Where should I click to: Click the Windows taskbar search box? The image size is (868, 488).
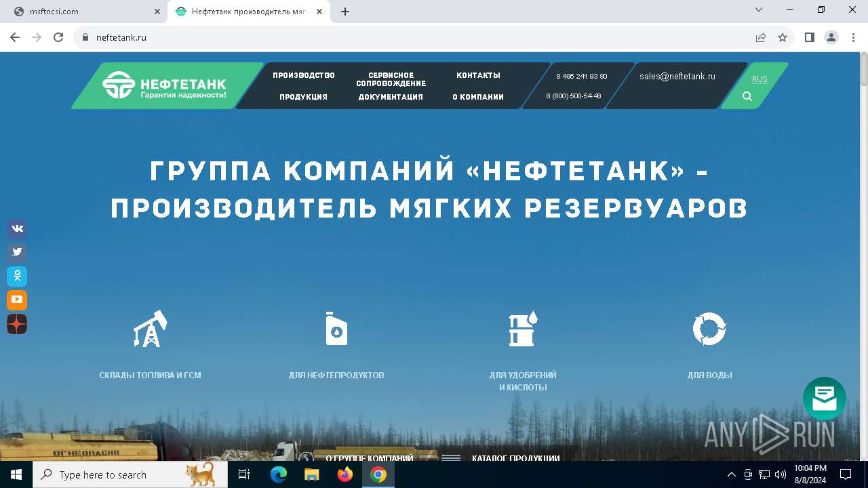[130, 475]
